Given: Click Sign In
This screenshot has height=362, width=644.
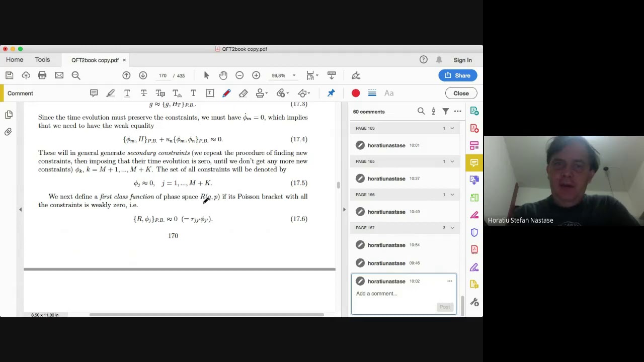Looking at the screenshot, I should [x=463, y=60].
